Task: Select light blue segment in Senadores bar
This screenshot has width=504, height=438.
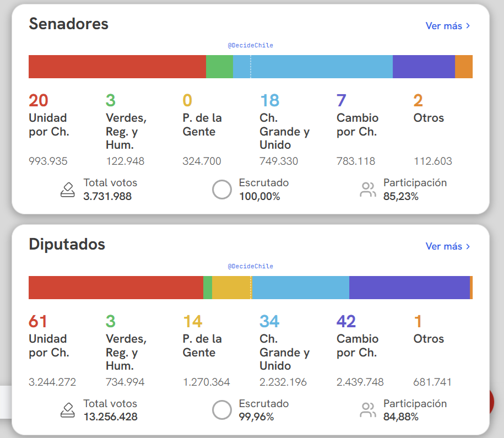Action: point(312,67)
